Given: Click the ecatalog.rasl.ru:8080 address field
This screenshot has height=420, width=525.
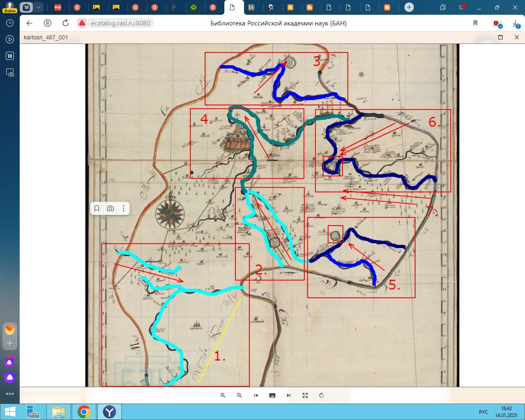Looking at the screenshot, I should coord(120,23).
